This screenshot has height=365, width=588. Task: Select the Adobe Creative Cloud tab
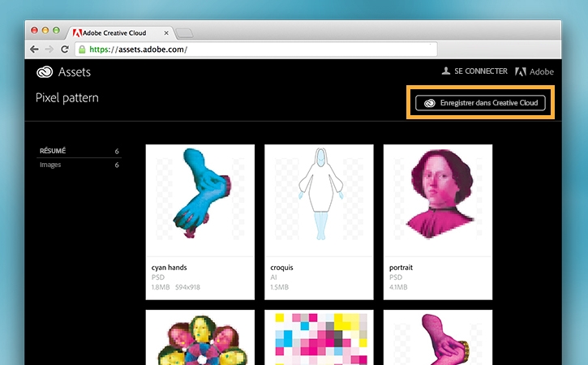tap(120, 33)
